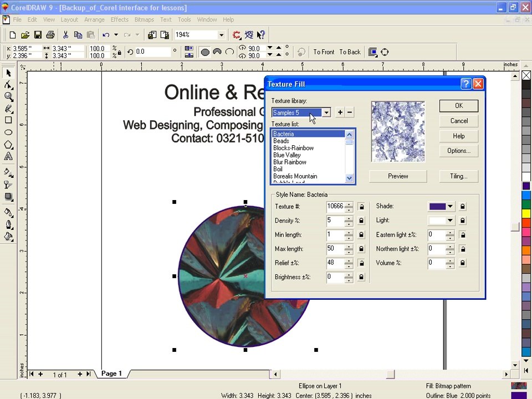Pick yellow swatch in color palette

(526, 213)
